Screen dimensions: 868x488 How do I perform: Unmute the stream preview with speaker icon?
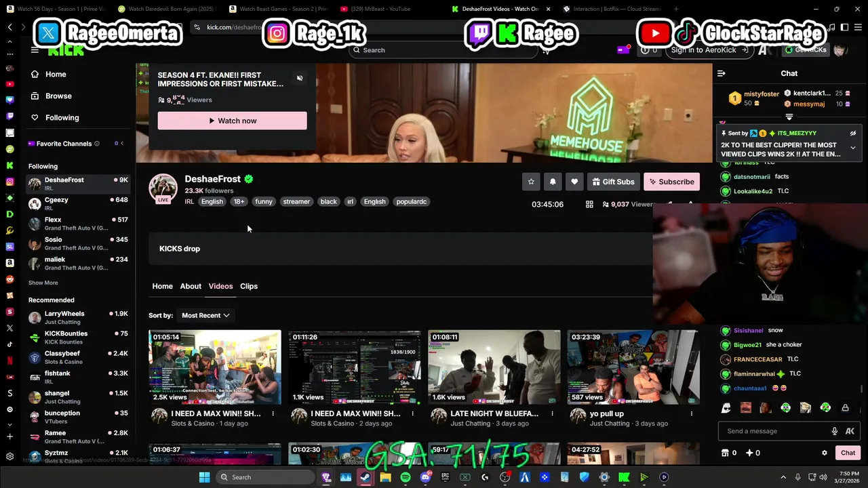click(300, 78)
